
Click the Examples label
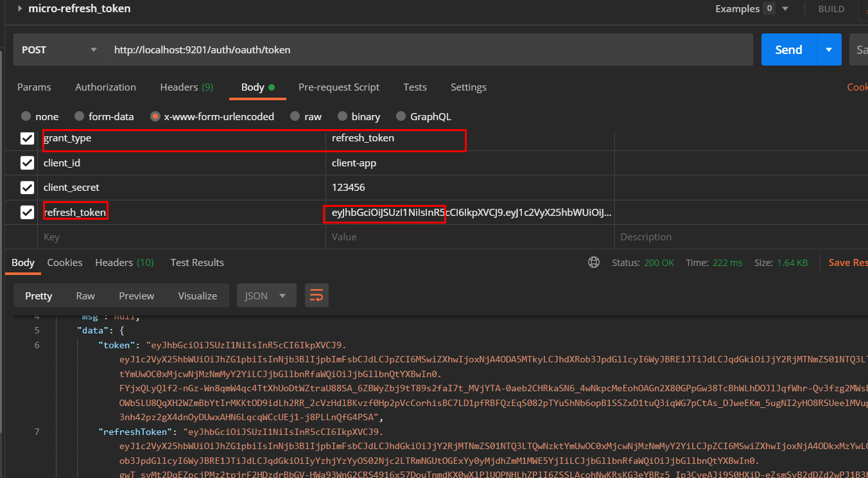pyautogui.click(x=737, y=8)
